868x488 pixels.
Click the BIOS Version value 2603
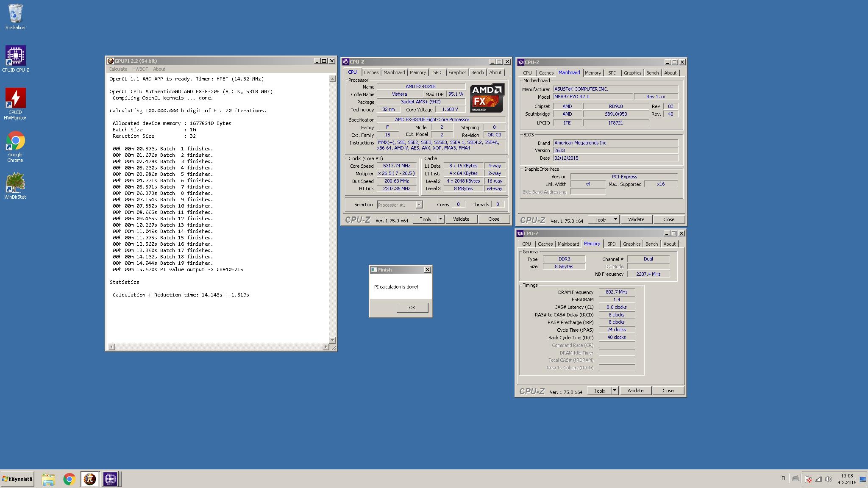[x=615, y=150]
